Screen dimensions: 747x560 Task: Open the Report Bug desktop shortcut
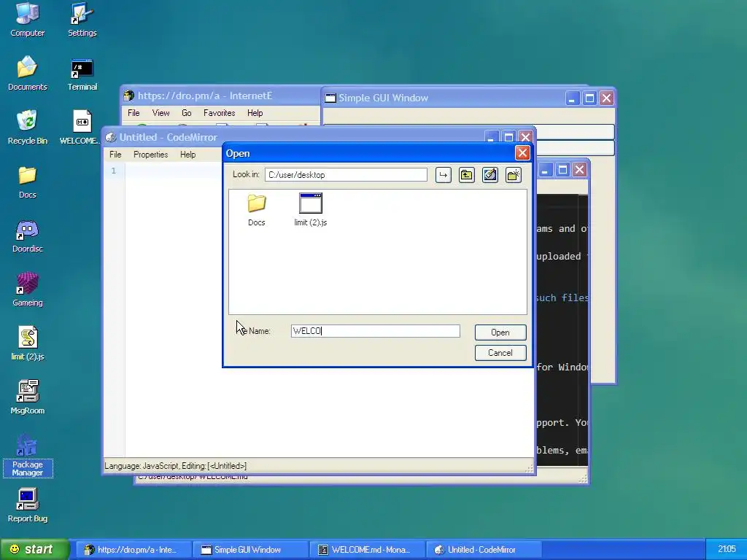pos(27,505)
